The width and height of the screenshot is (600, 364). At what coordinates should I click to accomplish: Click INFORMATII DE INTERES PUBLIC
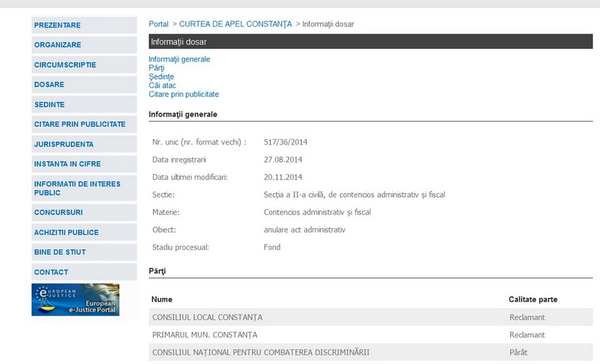pos(77,188)
